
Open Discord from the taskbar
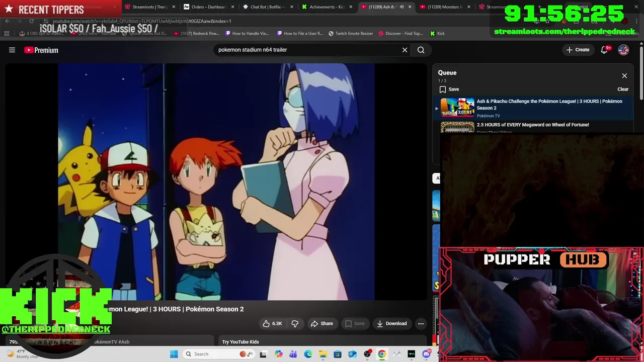[427, 354]
